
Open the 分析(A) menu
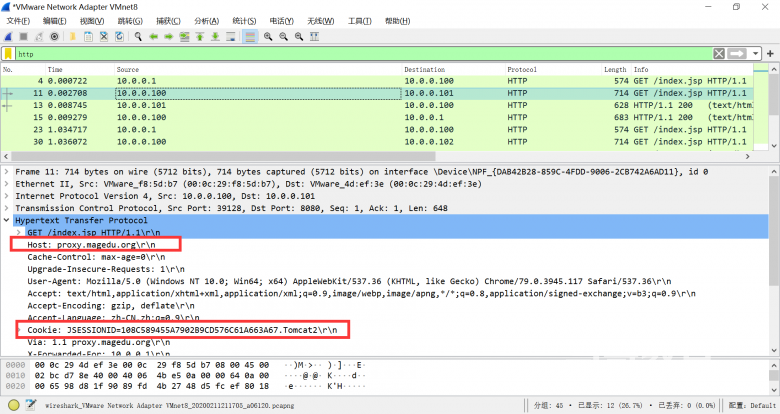click(x=206, y=21)
